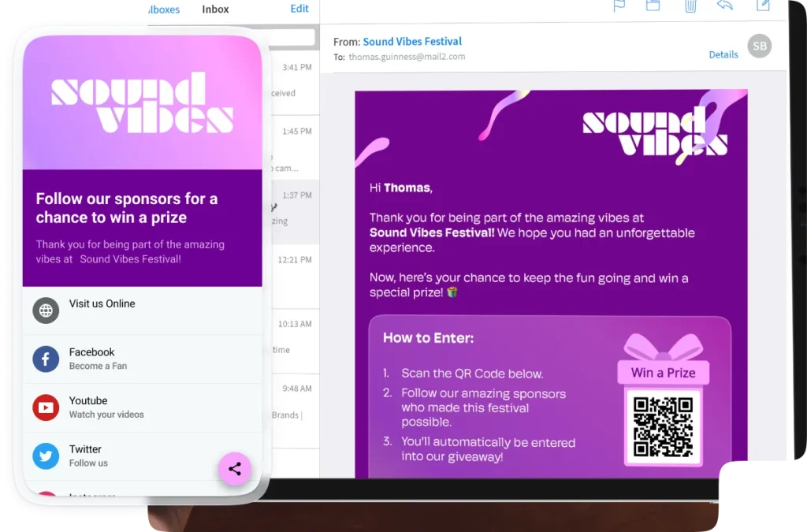Open the email received at 3:41 PM
This screenshot has width=807, height=532.
292,79
